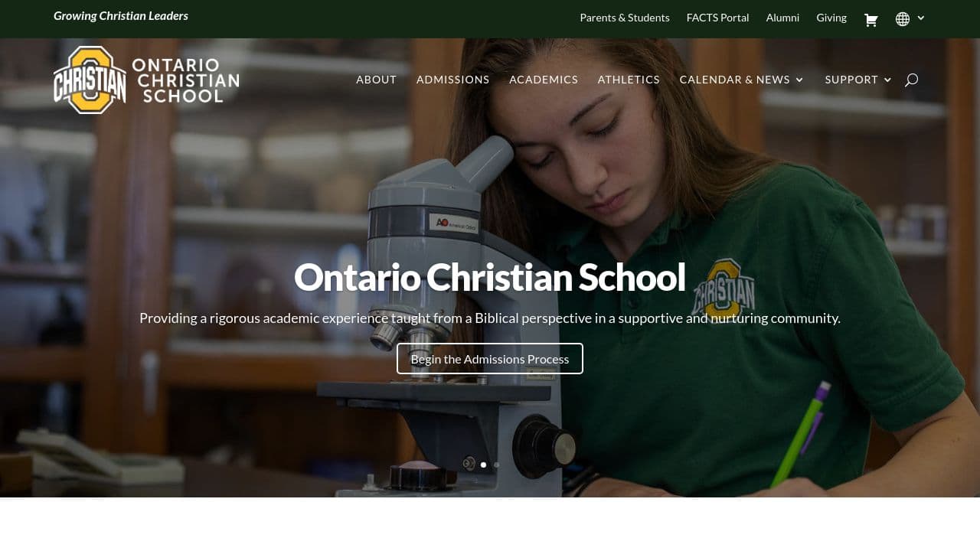980x551 pixels.
Task: Click Begin the Admissions Process
Action: coord(490,358)
